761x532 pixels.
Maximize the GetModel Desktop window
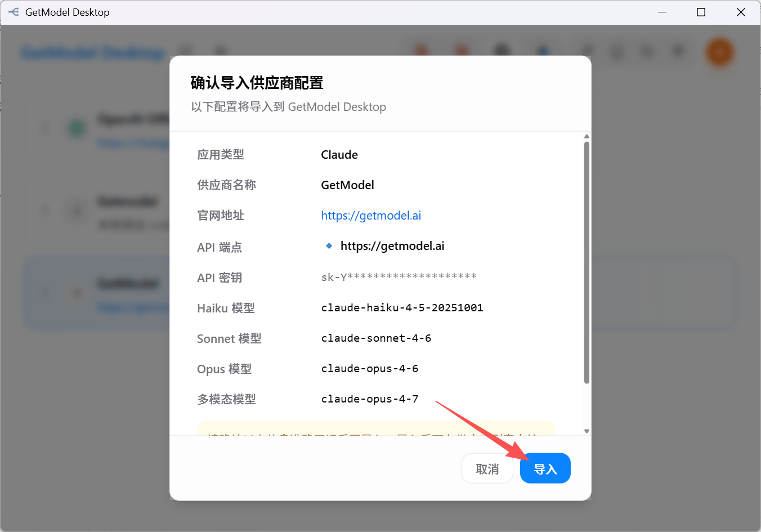pyautogui.click(x=701, y=12)
